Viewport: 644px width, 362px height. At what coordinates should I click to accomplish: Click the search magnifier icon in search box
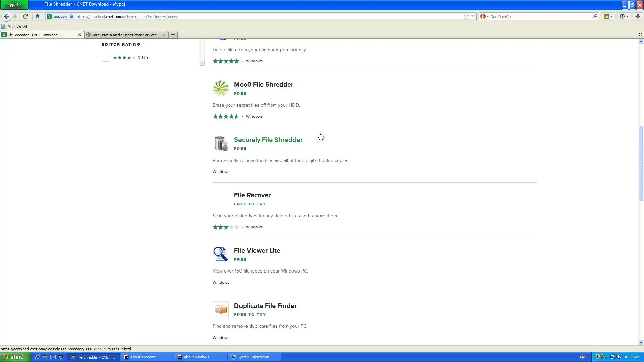[595, 16]
